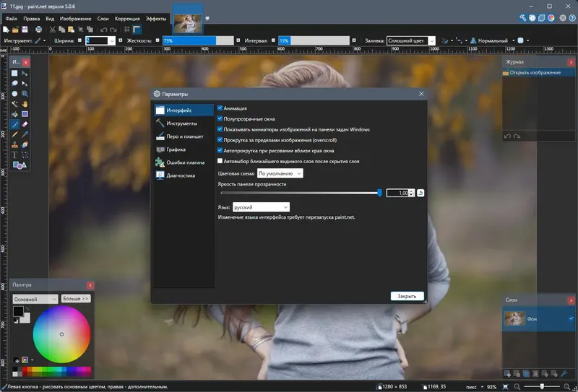Reset the transparency brightness to default
This screenshot has height=392, width=578.
click(x=420, y=193)
